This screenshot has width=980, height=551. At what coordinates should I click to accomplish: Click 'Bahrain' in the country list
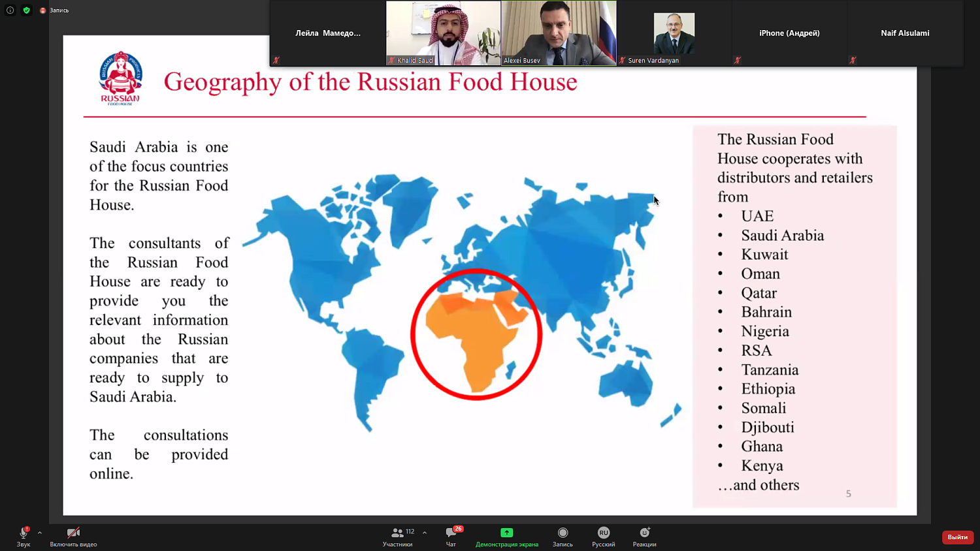[766, 312]
